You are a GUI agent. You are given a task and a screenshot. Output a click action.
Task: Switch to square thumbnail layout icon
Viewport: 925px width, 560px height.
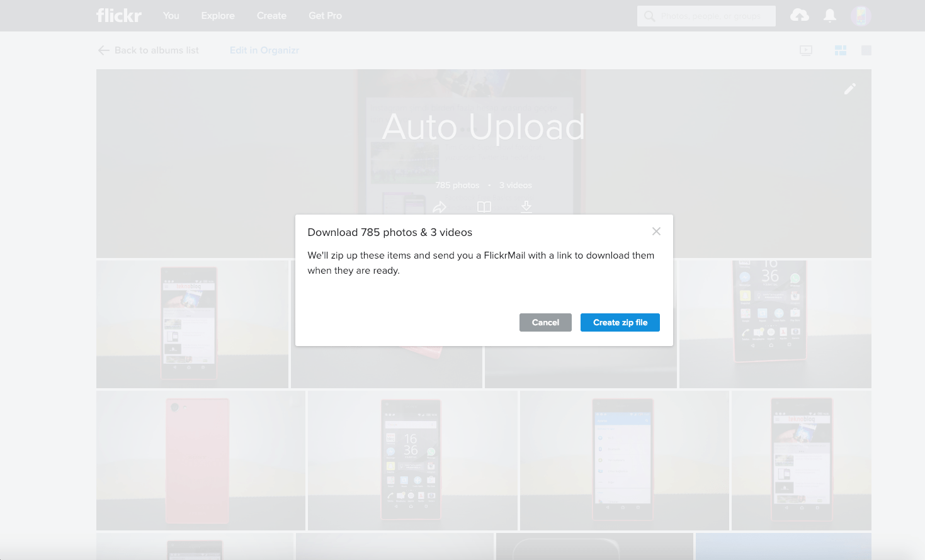point(866,50)
